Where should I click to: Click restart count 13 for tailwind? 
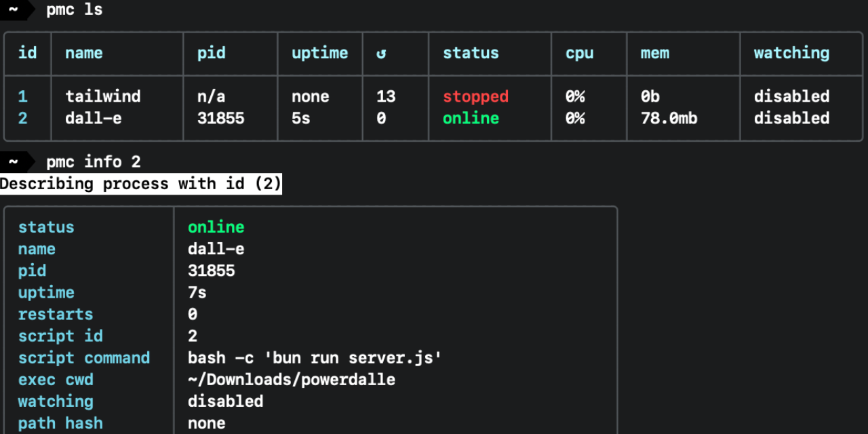point(386,96)
